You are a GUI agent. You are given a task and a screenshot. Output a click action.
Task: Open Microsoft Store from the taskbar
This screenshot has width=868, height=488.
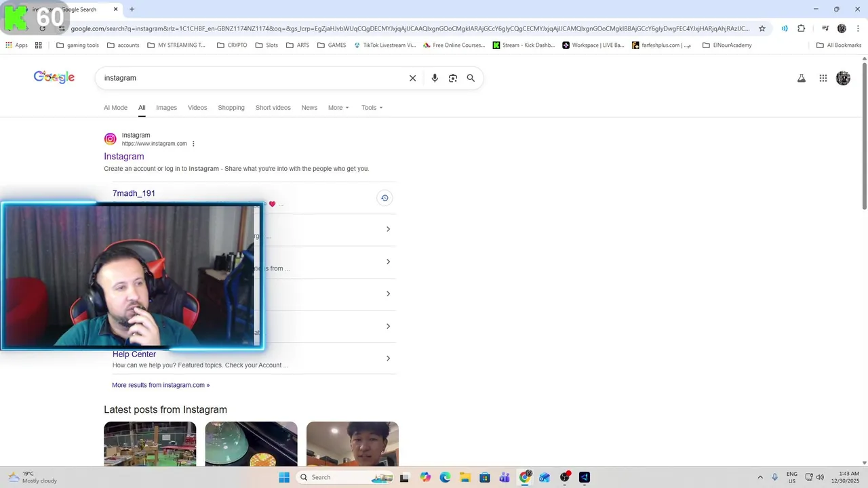(485, 477)
